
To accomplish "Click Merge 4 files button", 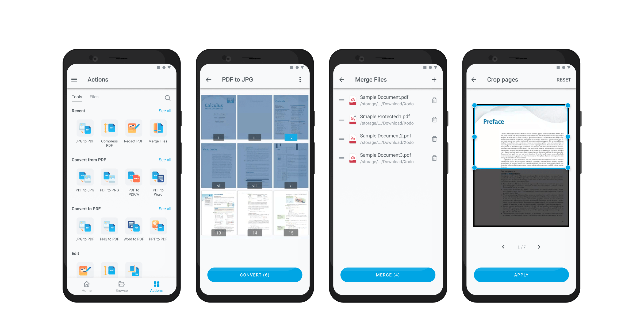I will click(388, 275).
